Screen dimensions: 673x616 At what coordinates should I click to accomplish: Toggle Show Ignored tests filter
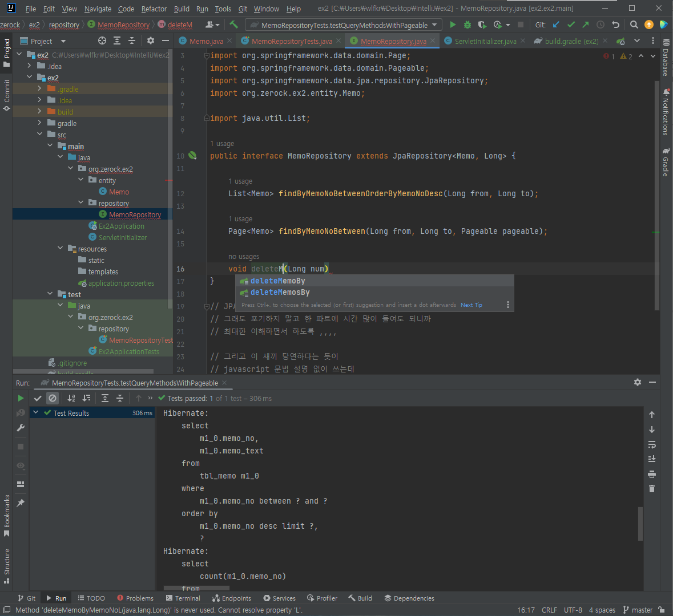(53, 398)
